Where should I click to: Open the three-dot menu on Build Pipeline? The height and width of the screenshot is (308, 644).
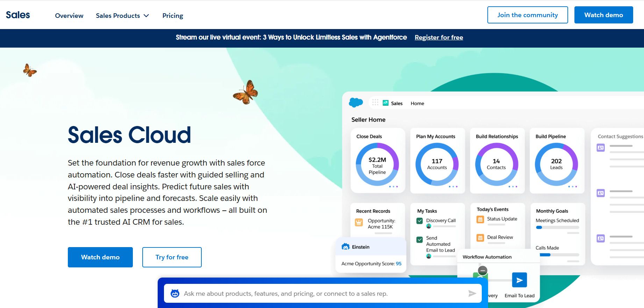click(x=573, y=187)
